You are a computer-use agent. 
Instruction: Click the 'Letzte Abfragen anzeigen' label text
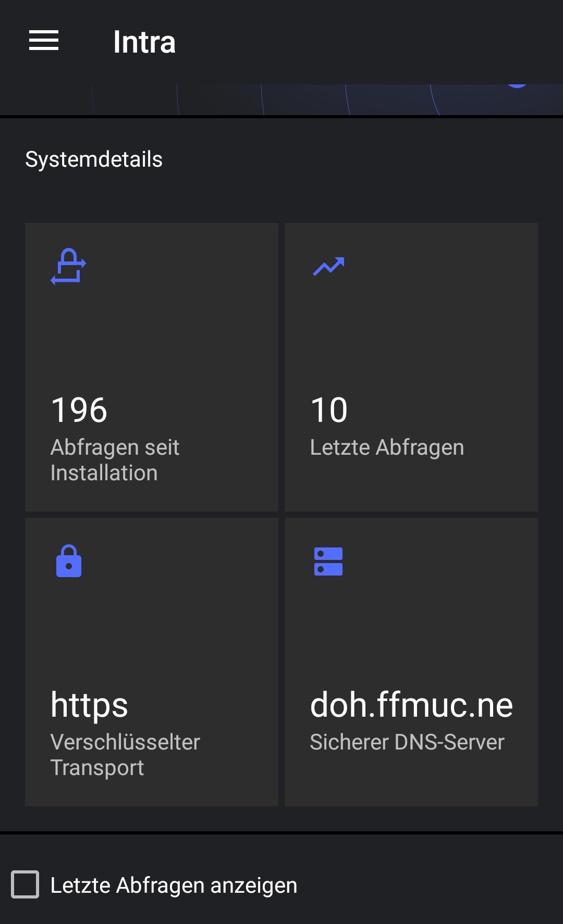[x=174, y=885]
